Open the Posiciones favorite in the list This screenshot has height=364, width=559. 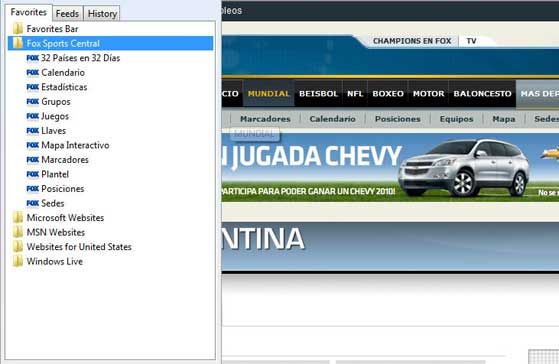(62, 189)
